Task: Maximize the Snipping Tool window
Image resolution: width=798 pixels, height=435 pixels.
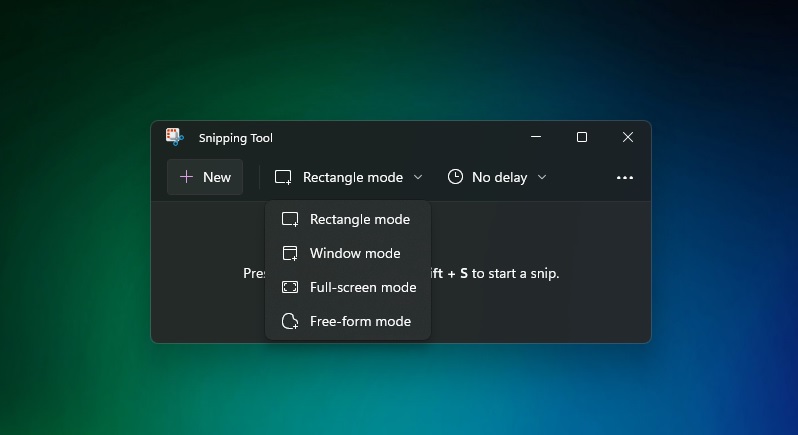Action: [581, 137]
